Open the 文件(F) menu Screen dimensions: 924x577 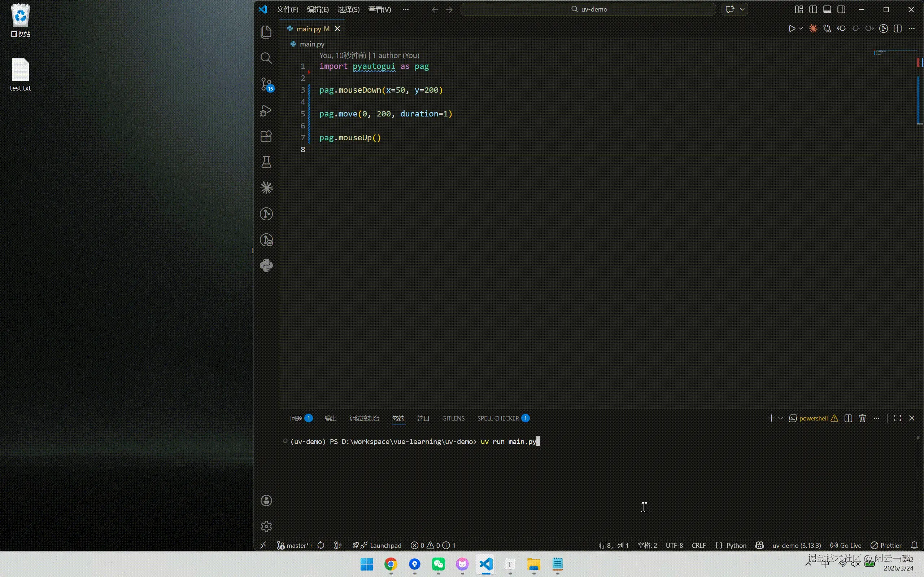tap(287, 9)
